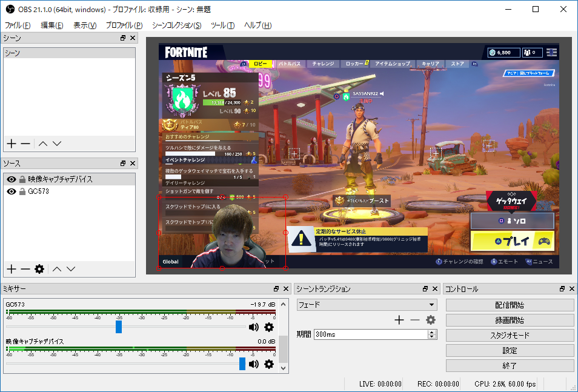
Task: Select webcam overlay in preview
Action: tap(222, 233)
